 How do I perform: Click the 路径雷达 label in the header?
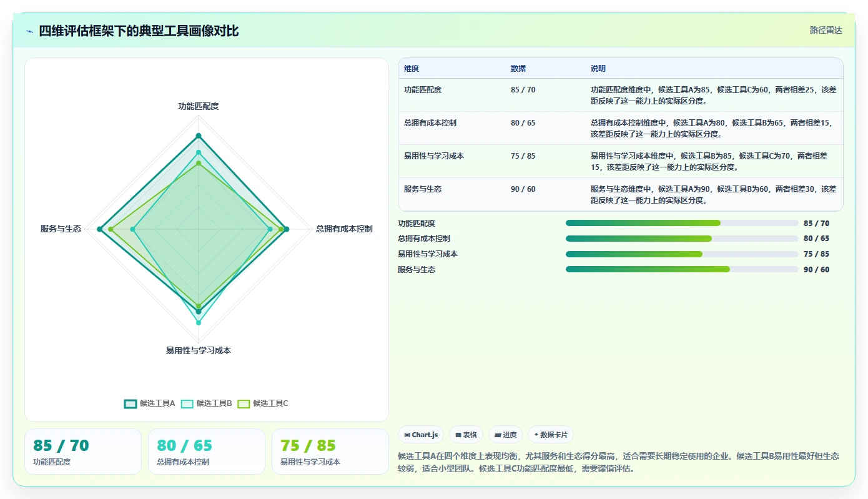[x=826, y=30]
